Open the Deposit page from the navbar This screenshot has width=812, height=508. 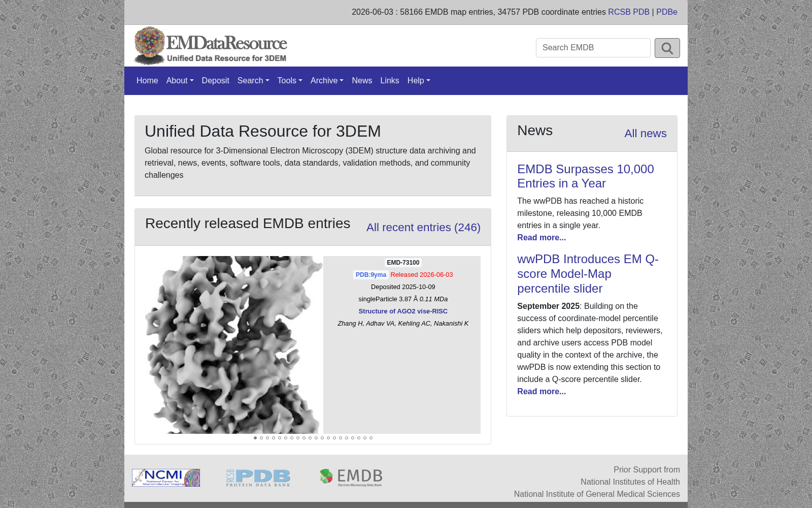216,81
